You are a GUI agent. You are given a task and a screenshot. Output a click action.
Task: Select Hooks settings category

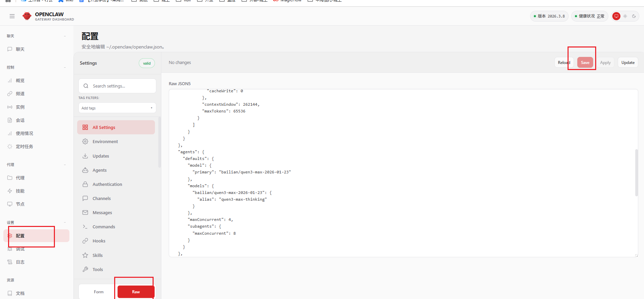pos(116,241)
